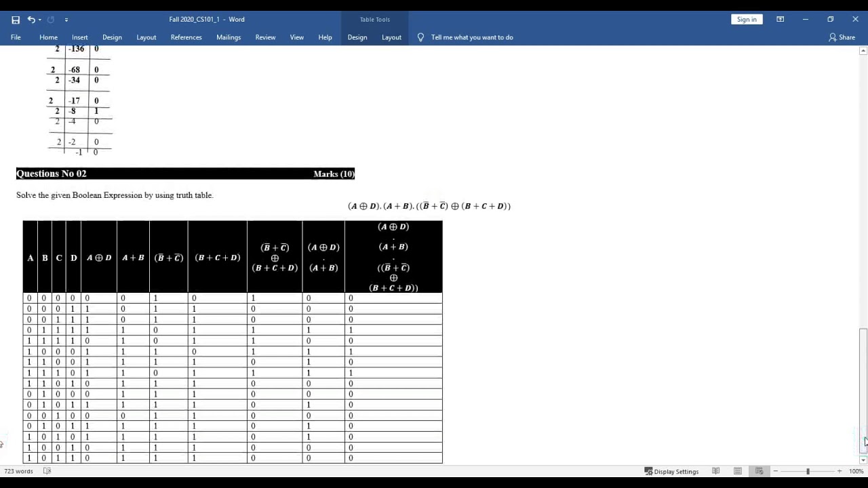Open the Undo history dropdown arrow
This screenshot has width=868, height=488.
[x=40, y=20]
